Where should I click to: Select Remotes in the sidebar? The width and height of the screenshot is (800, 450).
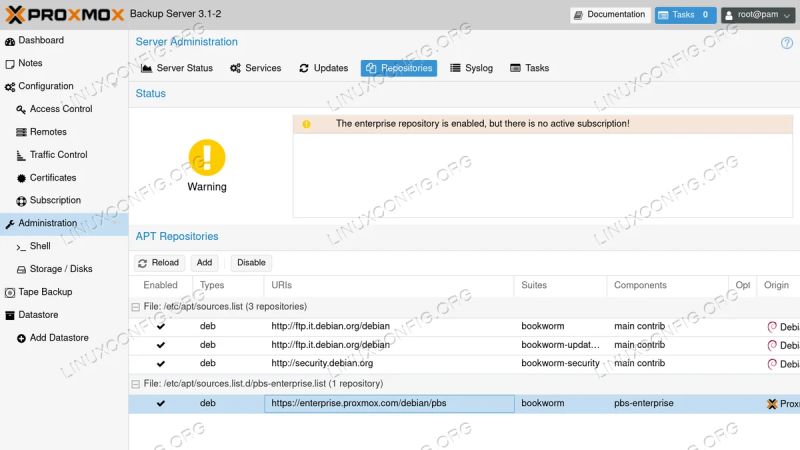point(64,132)
